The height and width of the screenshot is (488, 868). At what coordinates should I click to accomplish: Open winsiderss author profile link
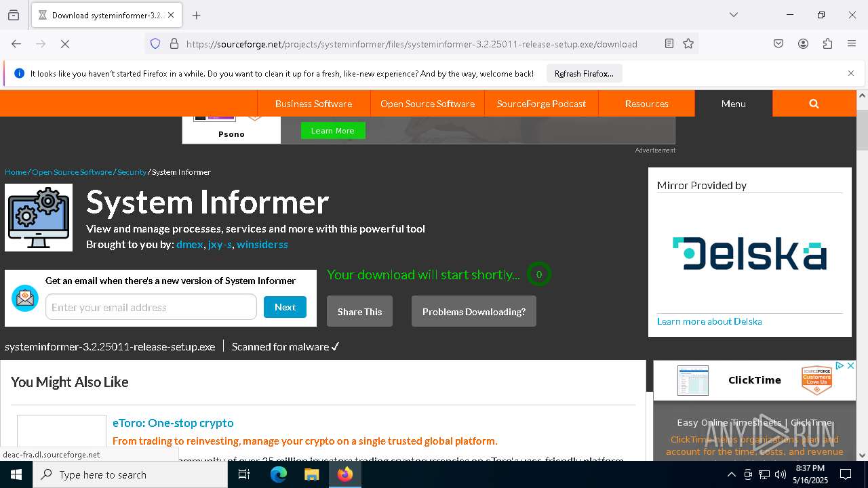click(x=262, y=245)
